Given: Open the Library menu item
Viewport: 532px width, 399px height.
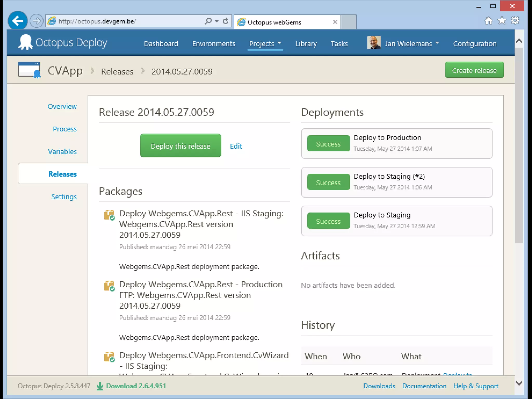Looking at the screenshot, I should 306,44.
